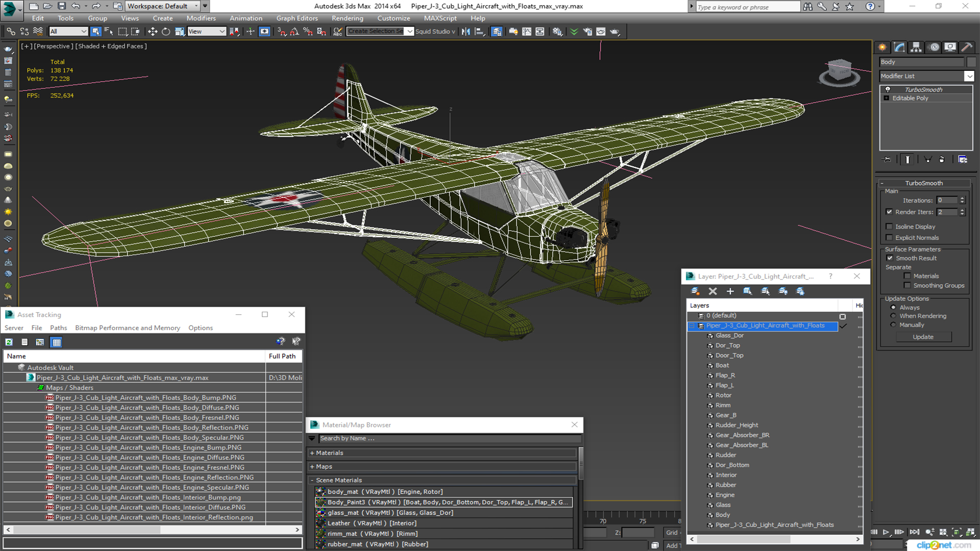The image size is (980, 551).
Task: Open the Modify command panel tab
Action: [x=900, y=47]
